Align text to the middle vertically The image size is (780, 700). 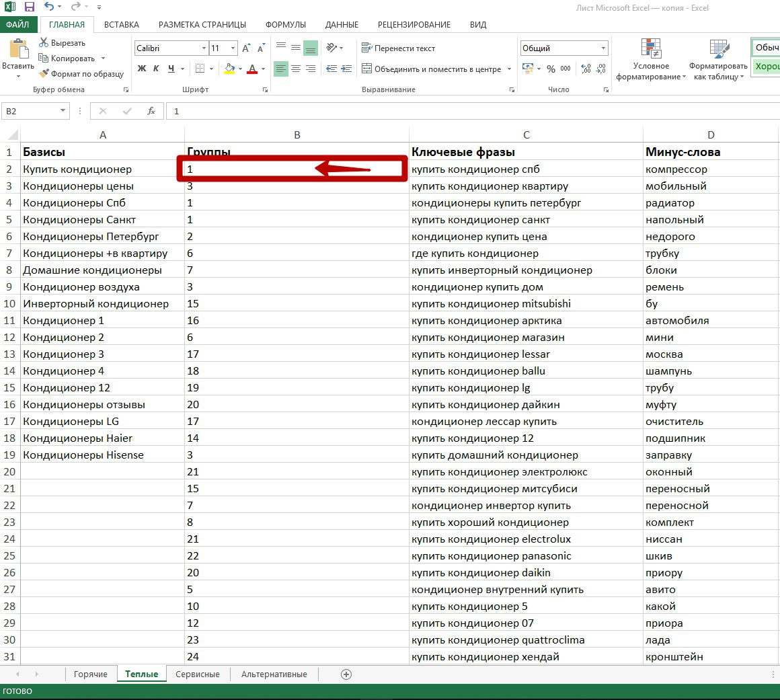pos(295,48)
